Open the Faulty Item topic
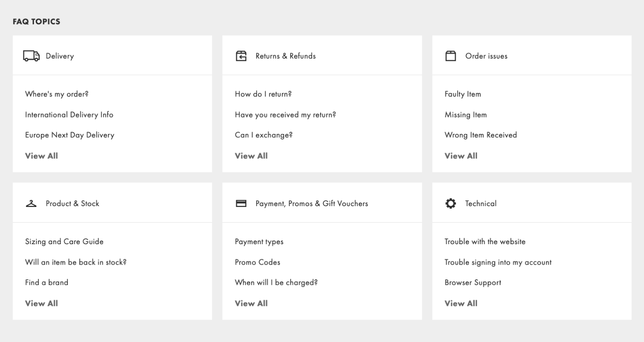This screenshot has height=342, width=644. click(463, 94)
